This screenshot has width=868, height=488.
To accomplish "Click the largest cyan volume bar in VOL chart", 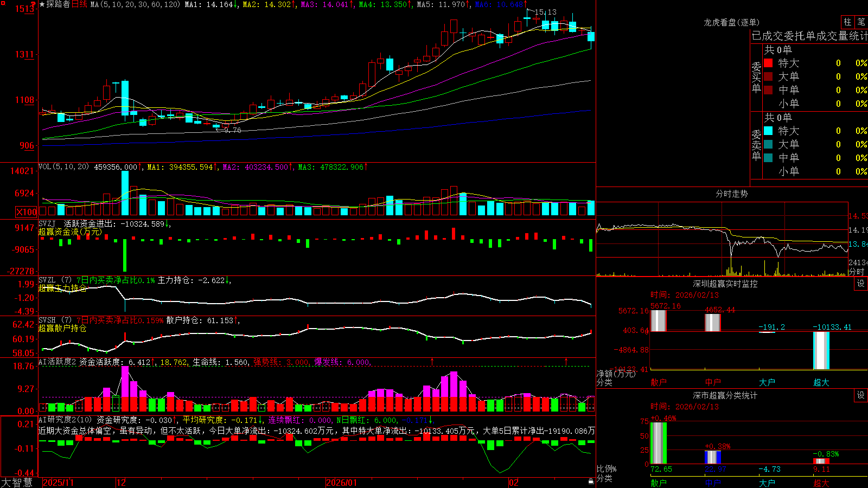I will [x=125, y=194].
